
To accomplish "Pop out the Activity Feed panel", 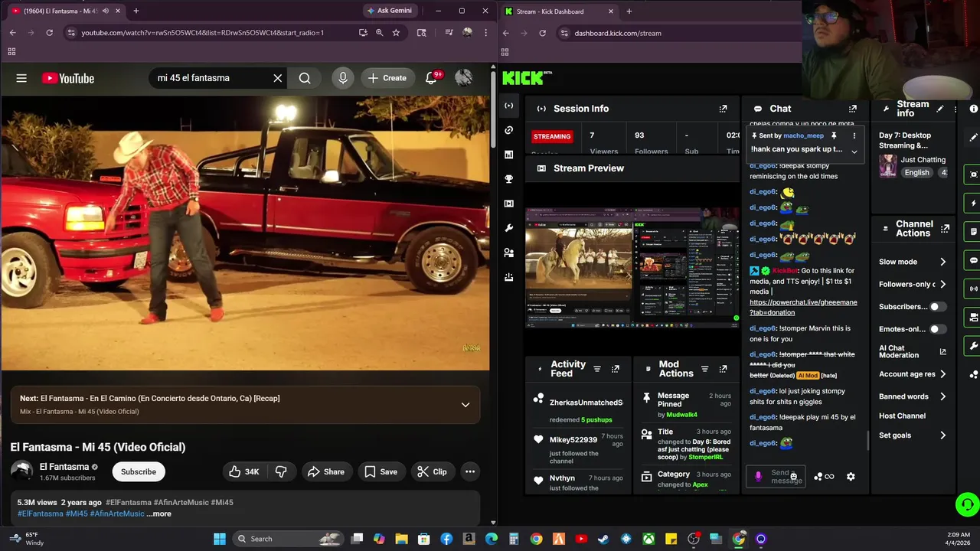I will coord(615,369).
